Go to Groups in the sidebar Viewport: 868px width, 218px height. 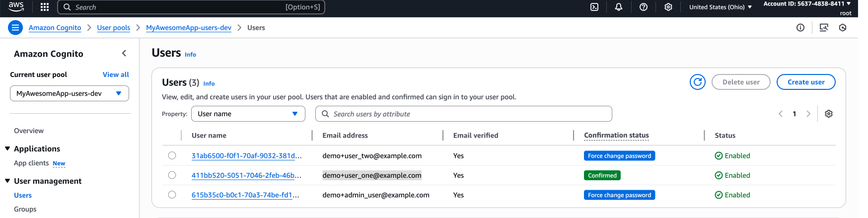(x=25, y=209)
